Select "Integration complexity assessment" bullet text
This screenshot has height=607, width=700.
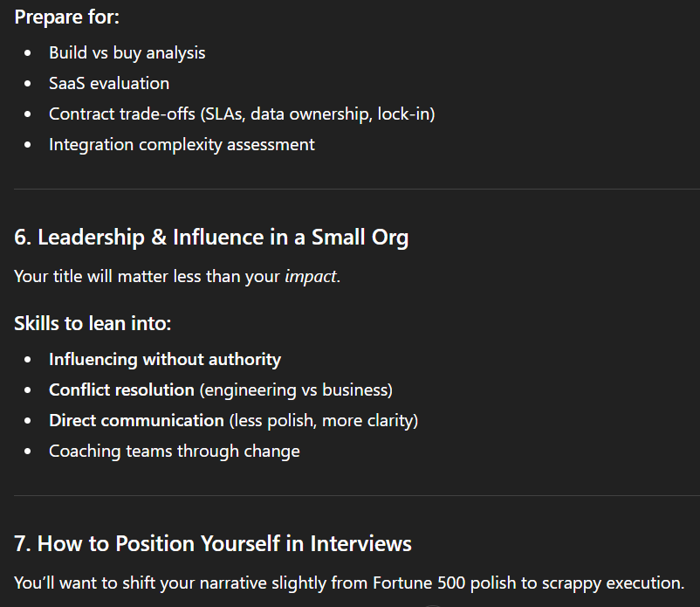(182, 144)
